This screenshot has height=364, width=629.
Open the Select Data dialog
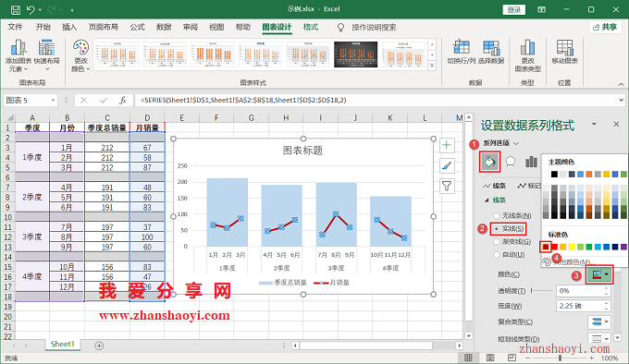[x=491, y=52]
